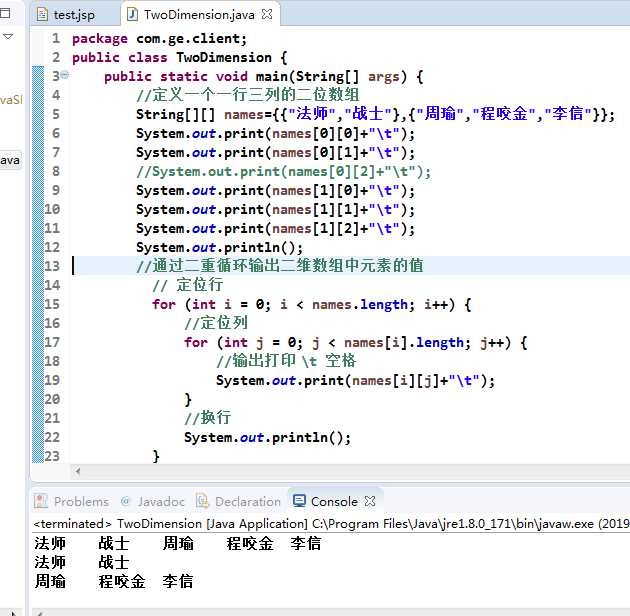Click '程咬金' in the third console output row
The width and height of the screenshot is (630, 616).
tap(122, 581)
